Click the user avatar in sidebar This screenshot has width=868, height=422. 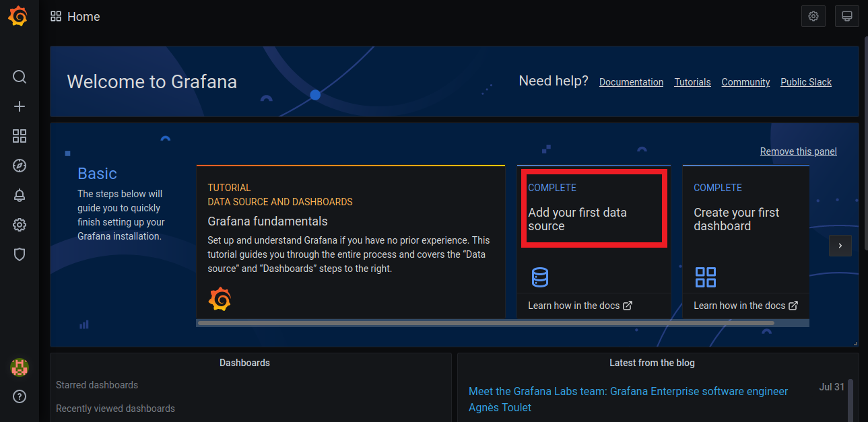(20, 367)
